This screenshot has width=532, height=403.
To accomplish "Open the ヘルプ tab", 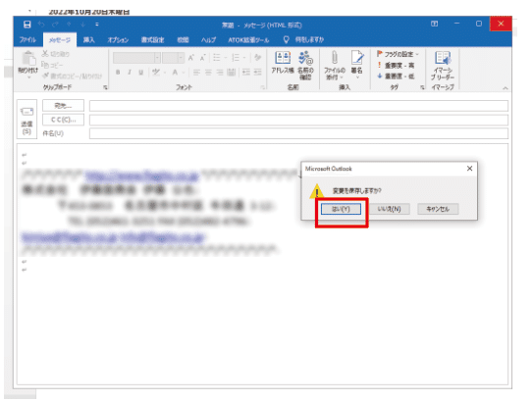I will pos(208,40).
